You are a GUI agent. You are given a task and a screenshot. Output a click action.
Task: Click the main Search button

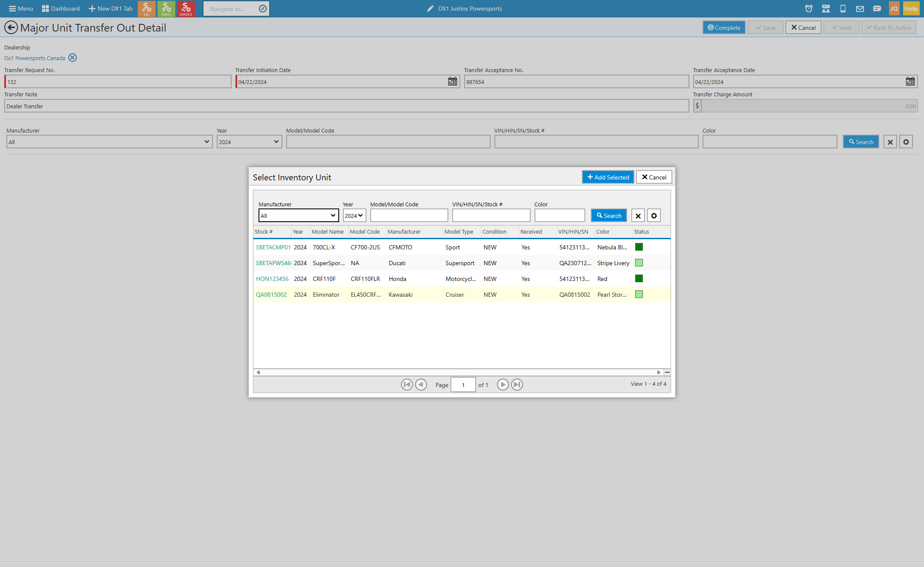861,142
